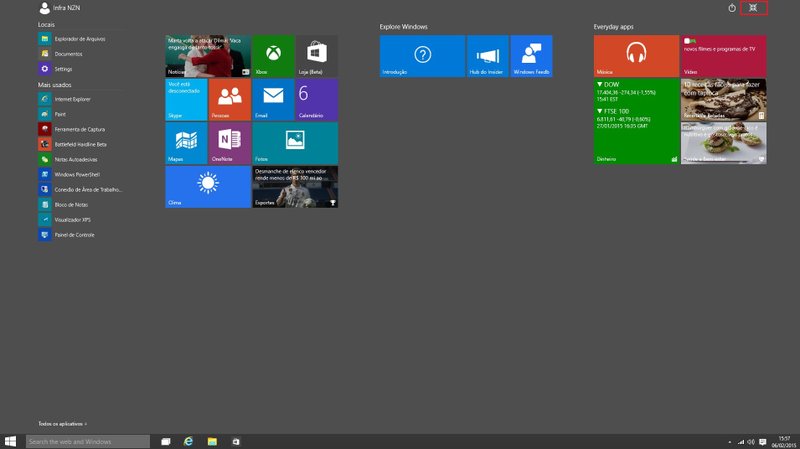Open the Hub do Insider tile

[x=488, y=56]
